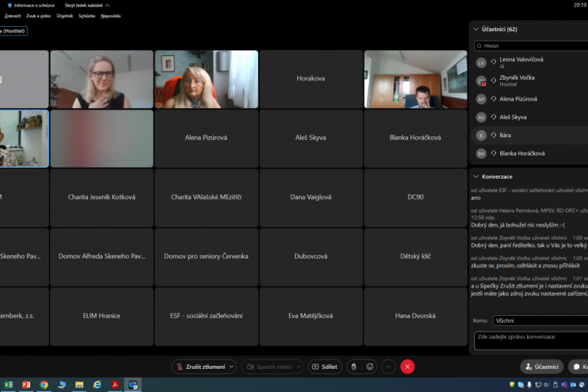Click the red leave meeting button

[407, 367]
